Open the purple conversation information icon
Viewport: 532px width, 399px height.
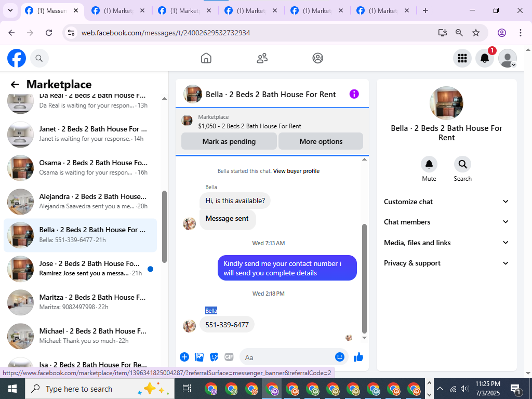pos(354,94)
